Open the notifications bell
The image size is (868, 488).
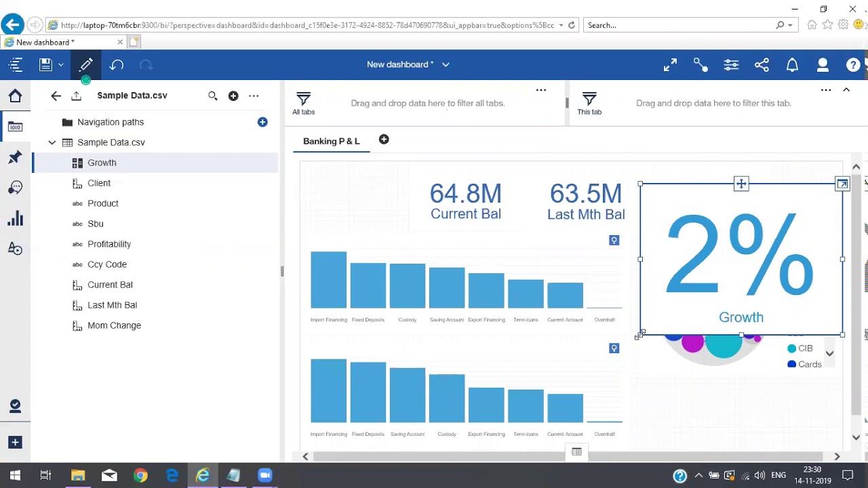792,65
